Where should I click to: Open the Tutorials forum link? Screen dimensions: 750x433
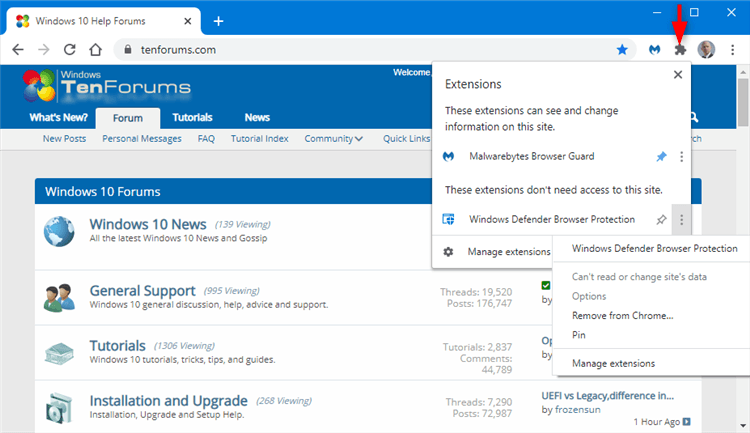[x=117, y=346]
